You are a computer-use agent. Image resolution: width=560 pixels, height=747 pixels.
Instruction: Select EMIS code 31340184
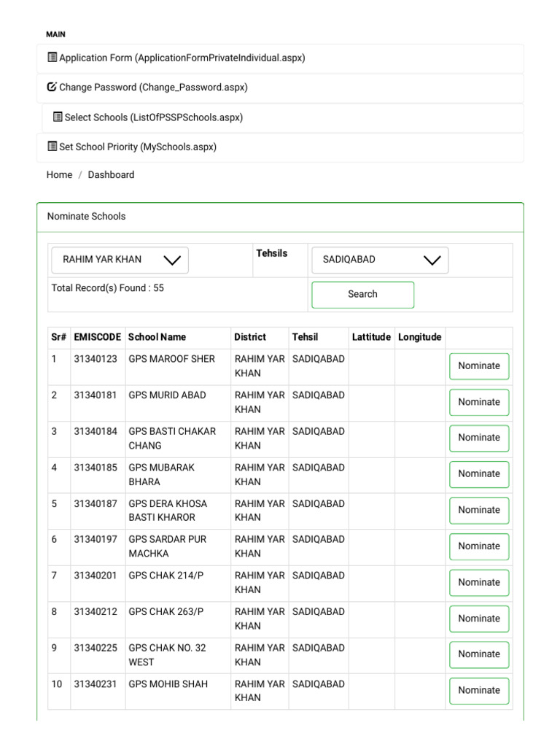[x=96, y=432]
